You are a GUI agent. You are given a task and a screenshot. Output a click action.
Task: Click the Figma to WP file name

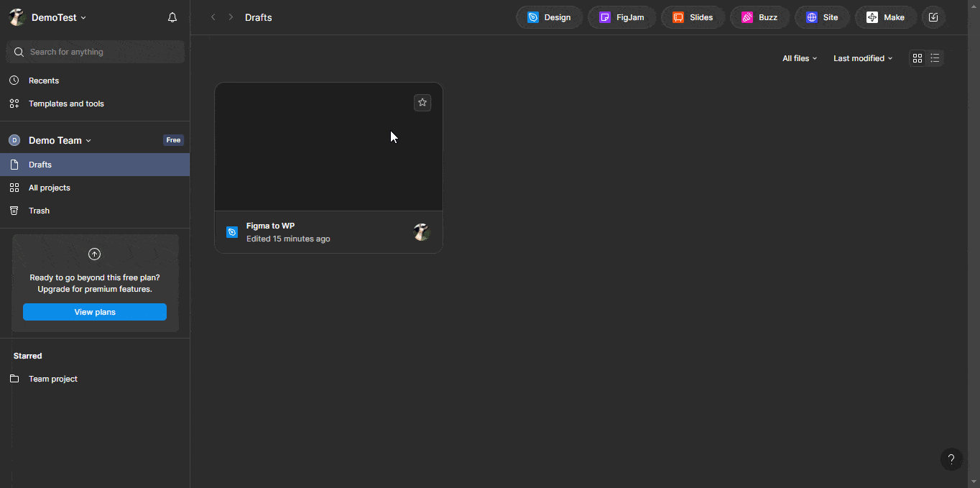270,226
